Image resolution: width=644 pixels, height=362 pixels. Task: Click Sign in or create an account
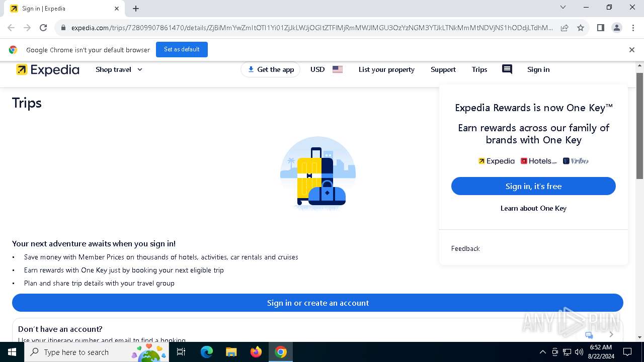[317, 303]
